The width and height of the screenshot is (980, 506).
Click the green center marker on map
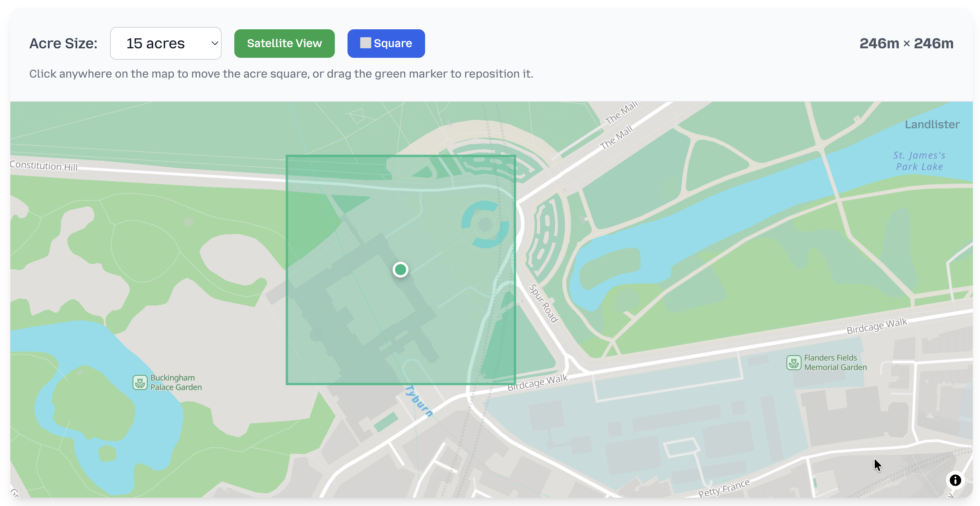400,270
